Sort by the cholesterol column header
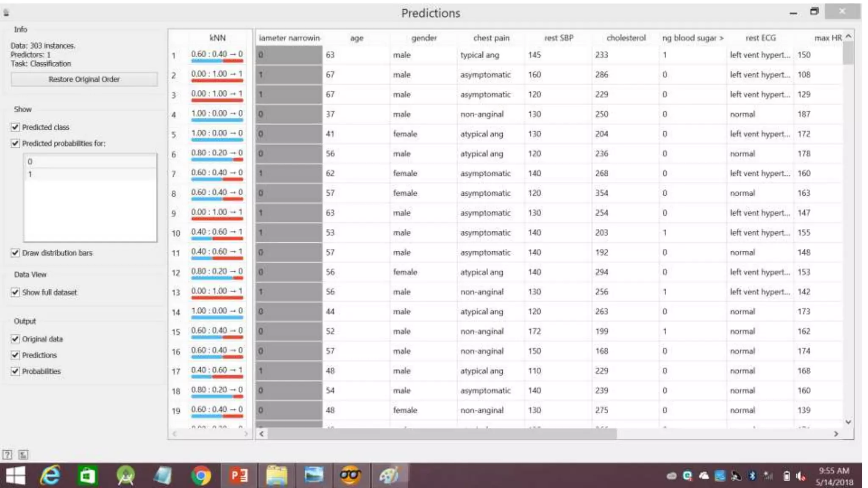The image size is (868, 488). pos(626,38)
